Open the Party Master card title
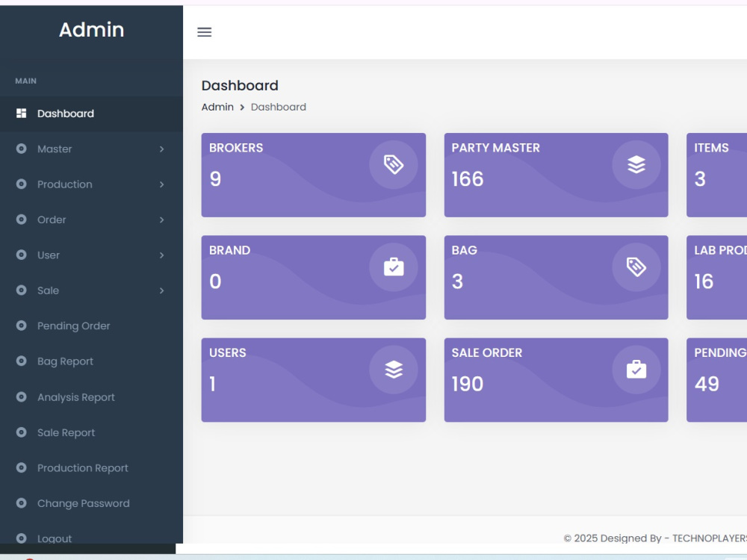 point(495,148)
